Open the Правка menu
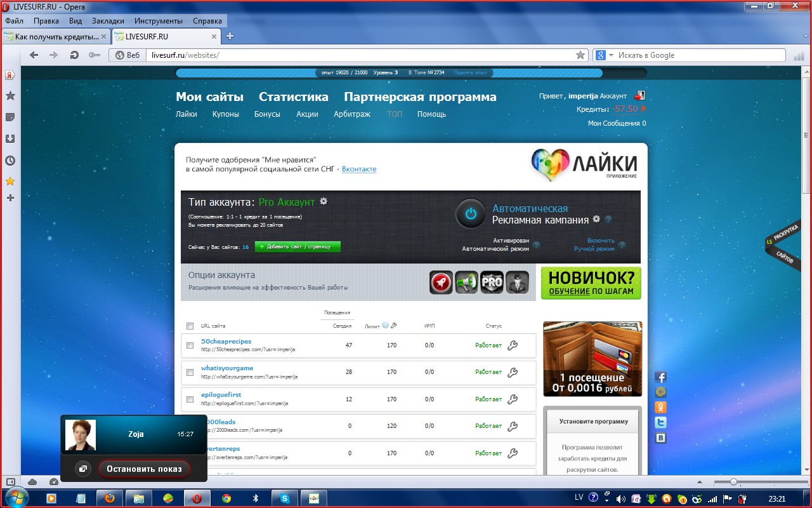Image resolution: width=812 pixels, height=508 pixels. coord(46,21)
